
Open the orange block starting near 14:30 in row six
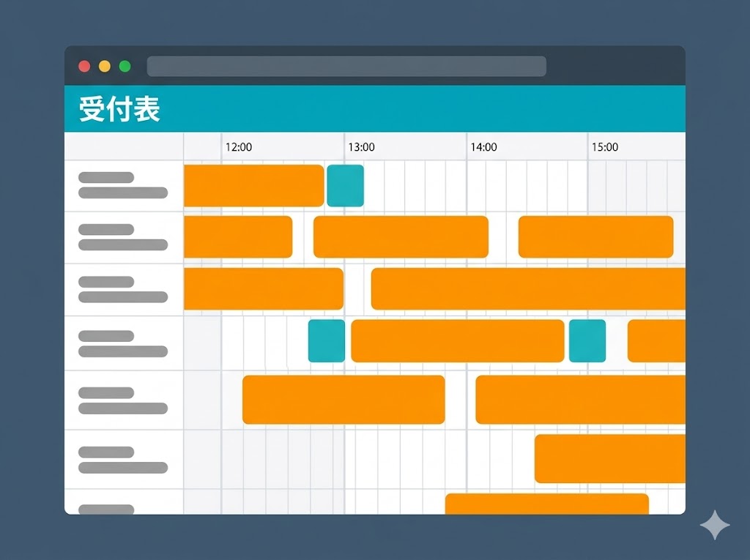click(608, 460)
